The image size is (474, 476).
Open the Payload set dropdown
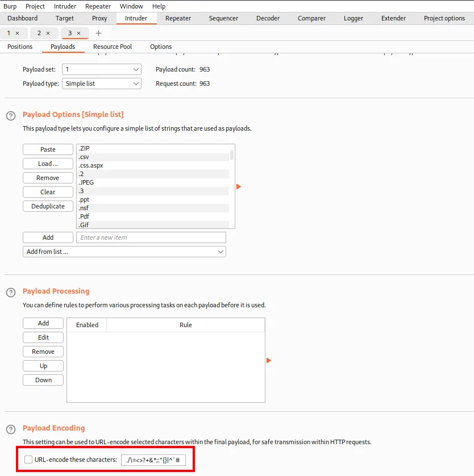102,69
